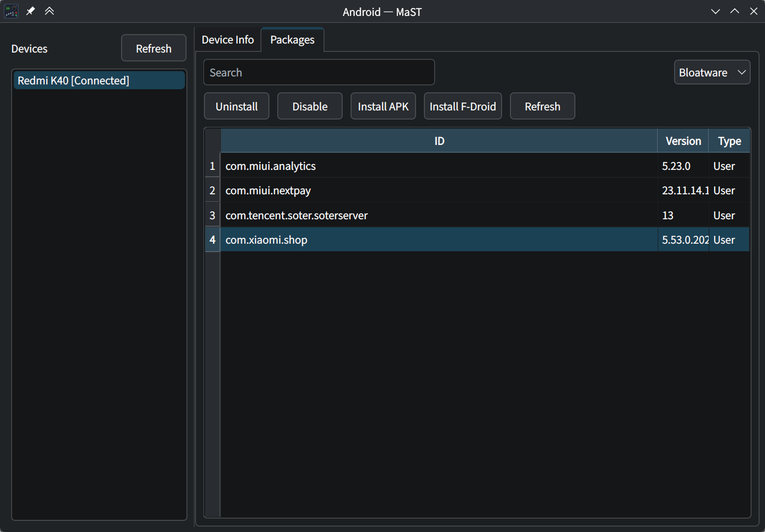Click the Uninstall button
The width and height of the screenshot is (765, 532).
(x=236, y=106)
